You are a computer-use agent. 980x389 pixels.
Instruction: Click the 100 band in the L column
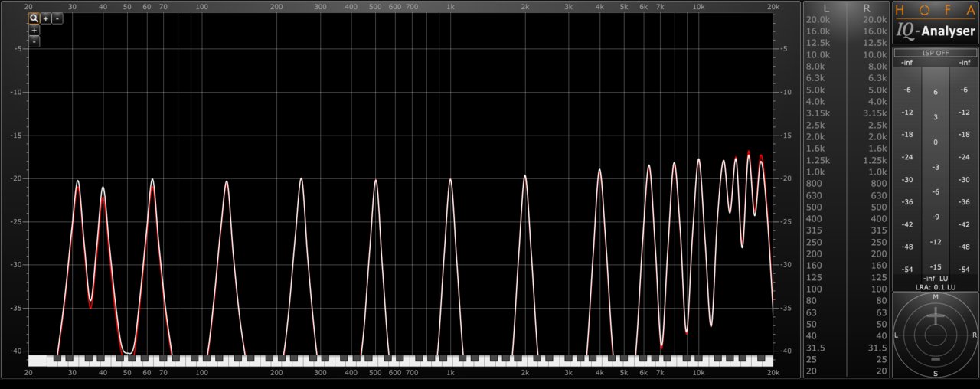(x=815, y=289)
